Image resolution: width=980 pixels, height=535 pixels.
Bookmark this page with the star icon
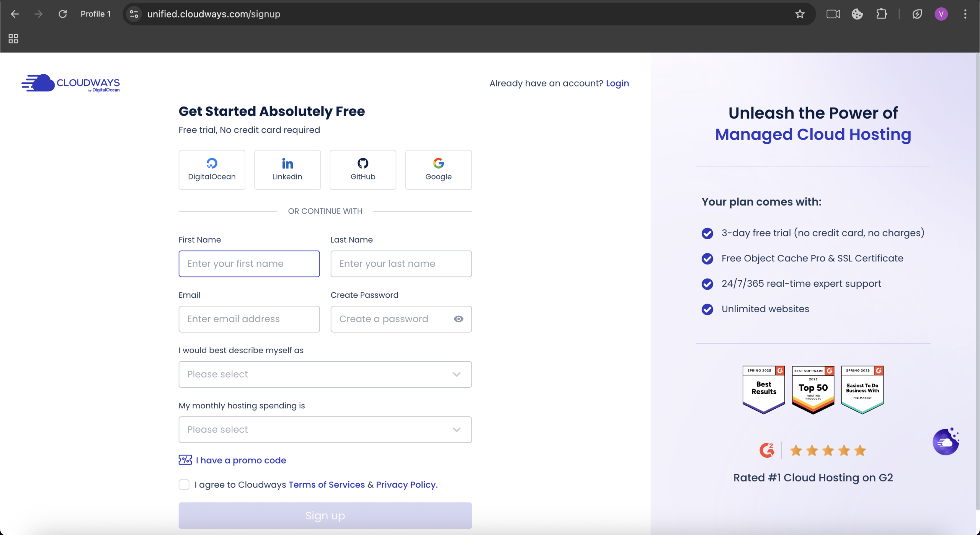[x=800, y=14]
